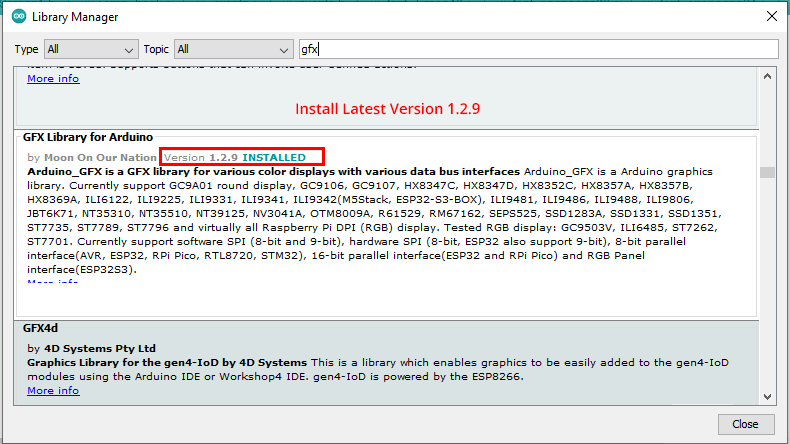790x444 pixels.
Task: Open More info link in top entry
Action: 53,79
